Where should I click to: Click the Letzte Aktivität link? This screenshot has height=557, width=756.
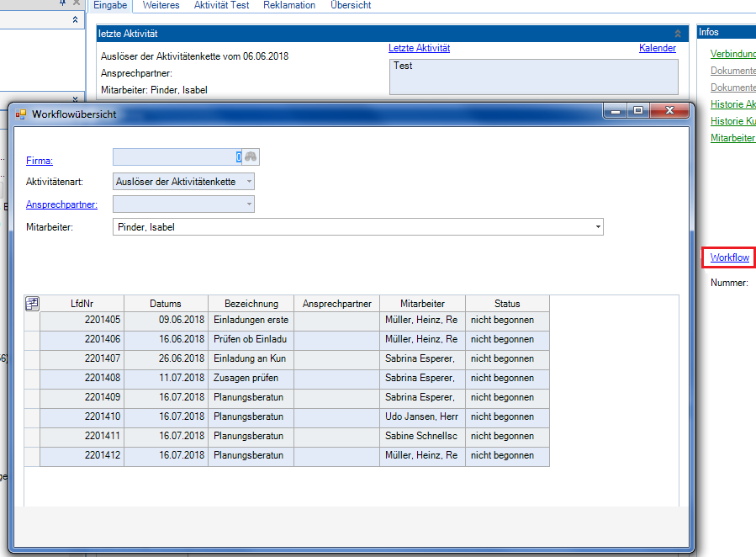(x=419, y=48)
